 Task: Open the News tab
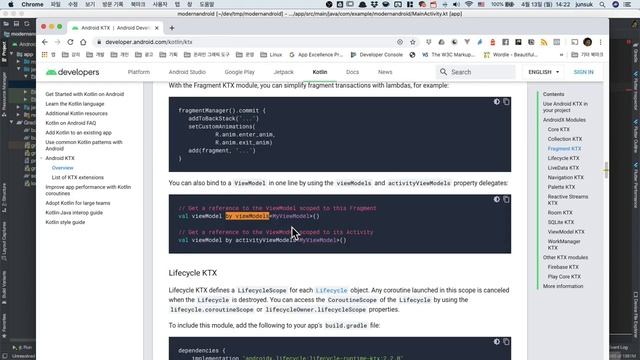pyautogui.click(x=385, y=72)
